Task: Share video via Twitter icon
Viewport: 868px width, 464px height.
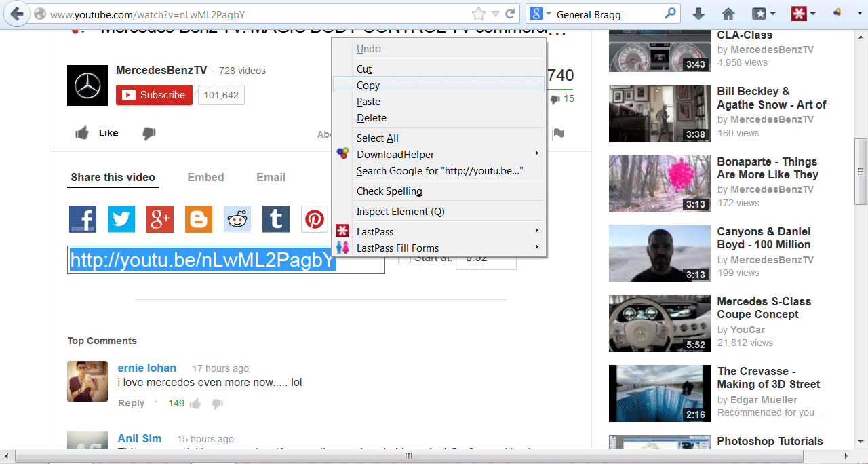Action: pyautogui.click(x=121, y=219)
